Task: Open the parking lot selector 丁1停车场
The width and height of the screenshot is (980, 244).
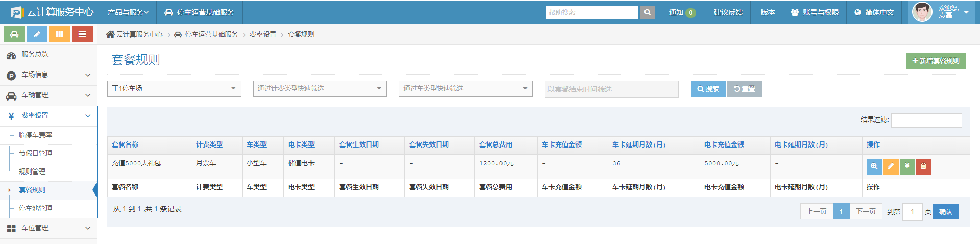Action: click(174, 89)
